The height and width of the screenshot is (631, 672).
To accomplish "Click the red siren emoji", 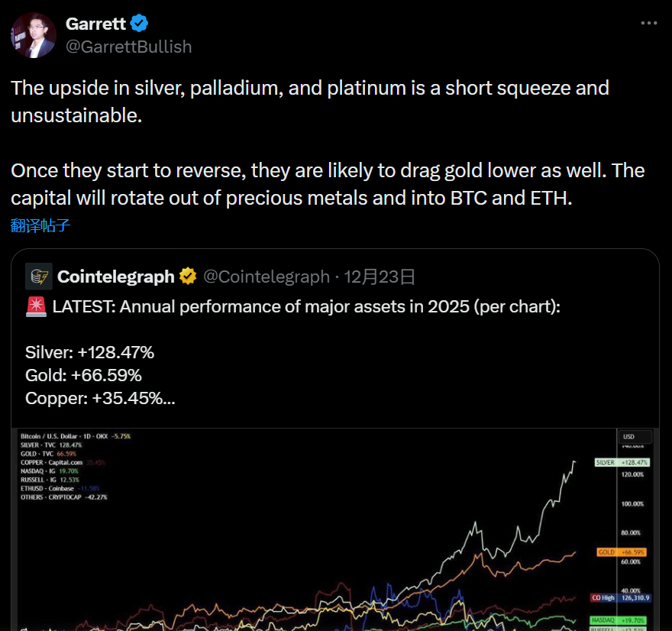I will (35, 308).
